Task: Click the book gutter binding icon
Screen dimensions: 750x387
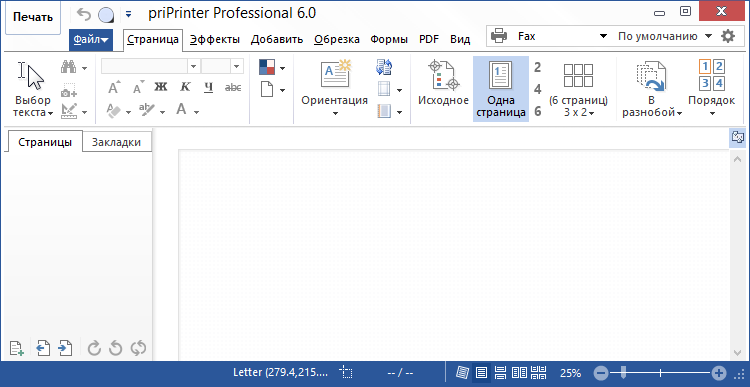Action: click(384, 111)
